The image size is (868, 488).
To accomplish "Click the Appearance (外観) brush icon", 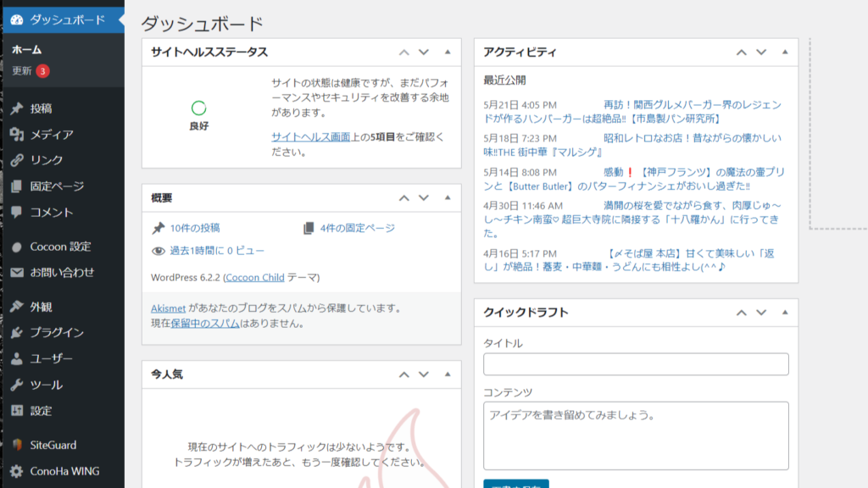I will pos(17,307).
